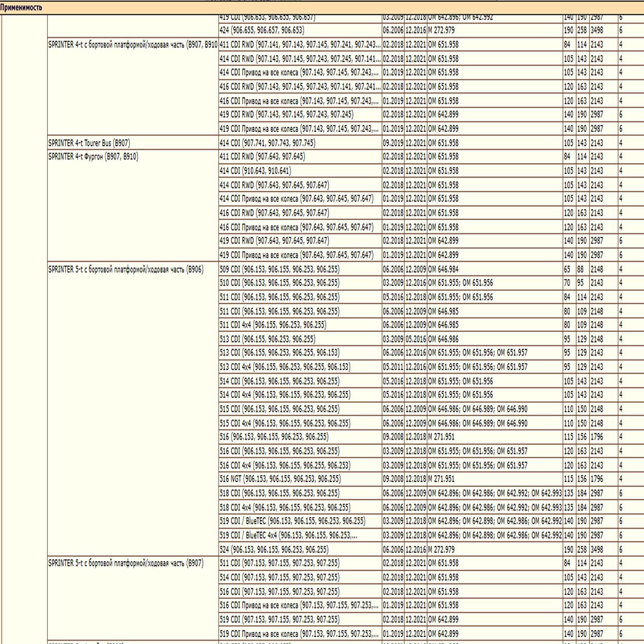Select the 511 CDI 4x4 entry
This screenshot has width=644, height=644.
[273, 325]
